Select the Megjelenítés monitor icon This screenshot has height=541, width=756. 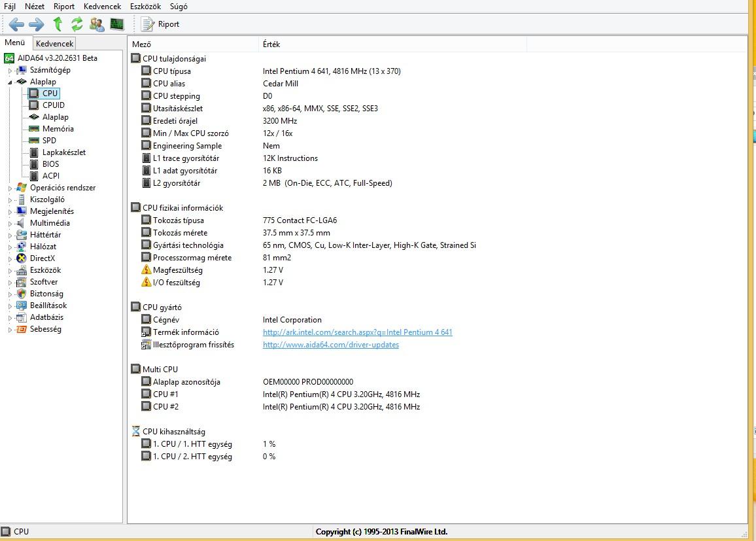(x=21, y=211)
